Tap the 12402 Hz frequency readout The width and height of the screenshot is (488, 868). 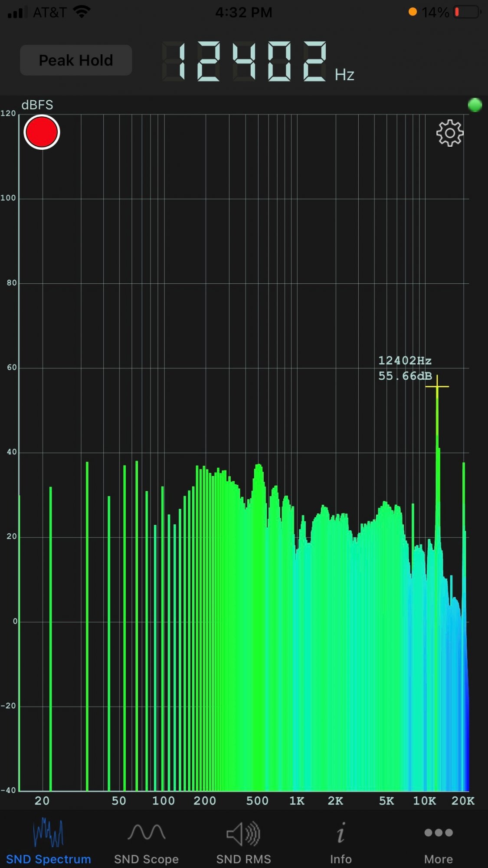point(245,61)
